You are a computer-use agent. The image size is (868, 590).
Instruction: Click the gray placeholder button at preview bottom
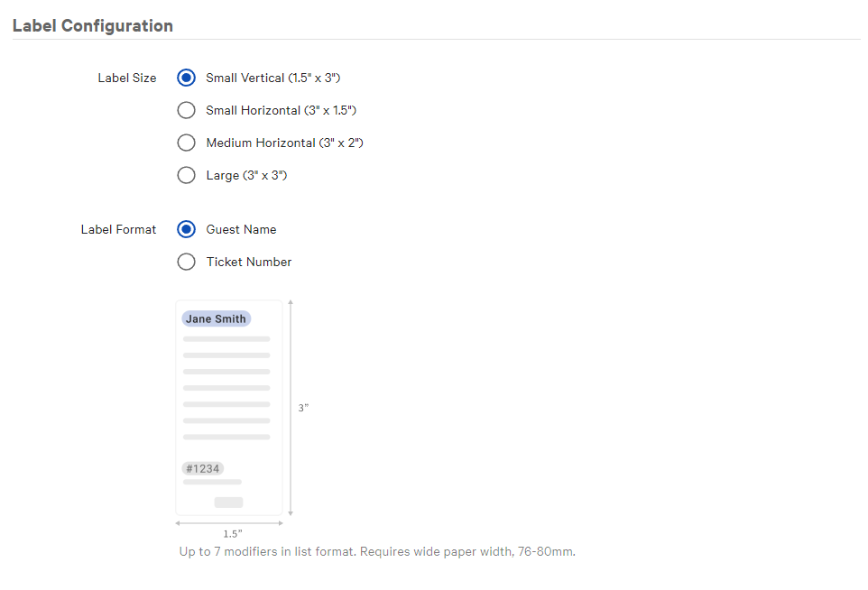(x=228, y=502)
